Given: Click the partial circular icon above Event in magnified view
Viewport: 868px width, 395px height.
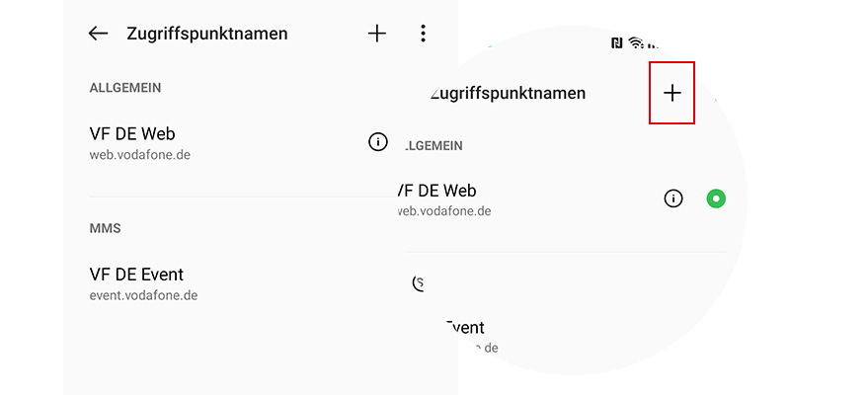Looking at the screenshot, I should pos(419,283).
